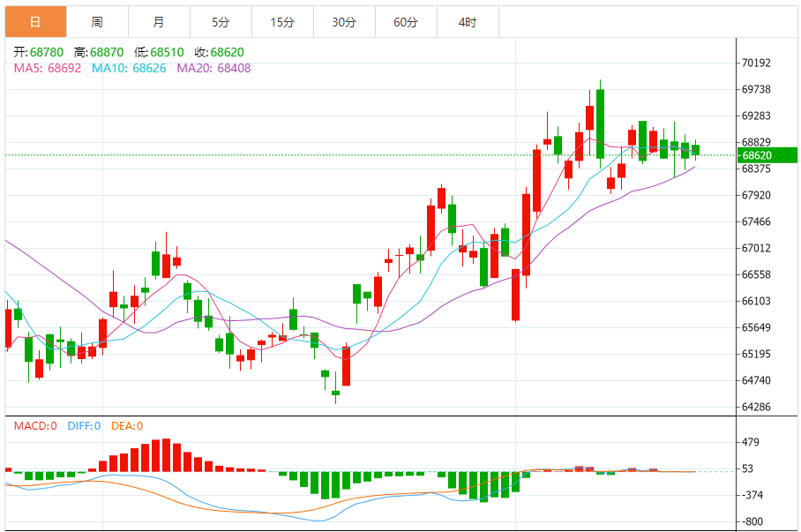The image size is (801, 532).
Task: Click the DEA:0 label
Action: (x=127, y=426)
